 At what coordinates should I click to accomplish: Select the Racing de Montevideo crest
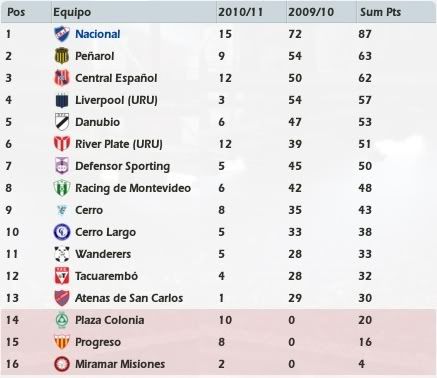coord(62,188)
